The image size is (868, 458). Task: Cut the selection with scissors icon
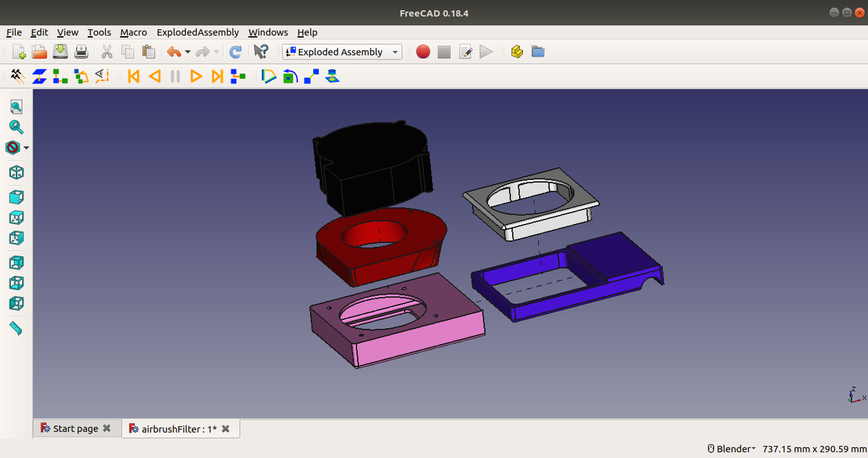(x=107, y=52)
